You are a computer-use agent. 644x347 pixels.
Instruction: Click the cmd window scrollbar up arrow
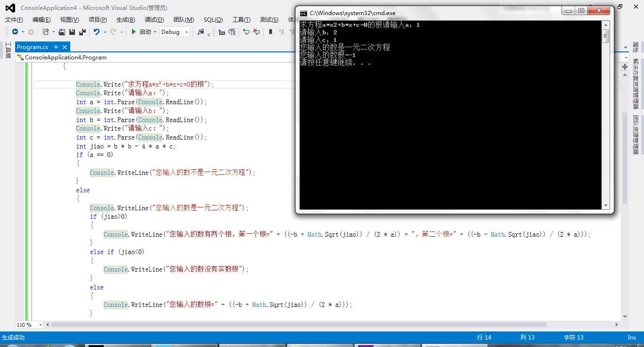point(606,25)
